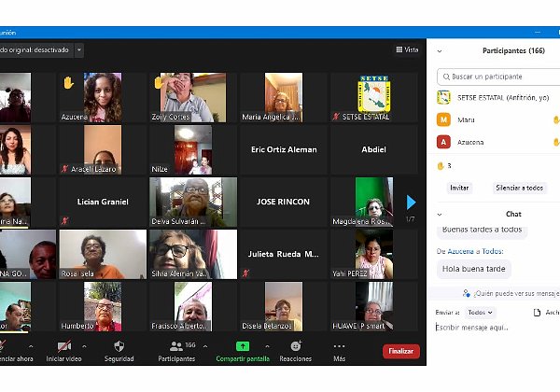The height and width of the screenshot is (392, 560).
Task: Click the Invitar button
Action: point(459,188)
